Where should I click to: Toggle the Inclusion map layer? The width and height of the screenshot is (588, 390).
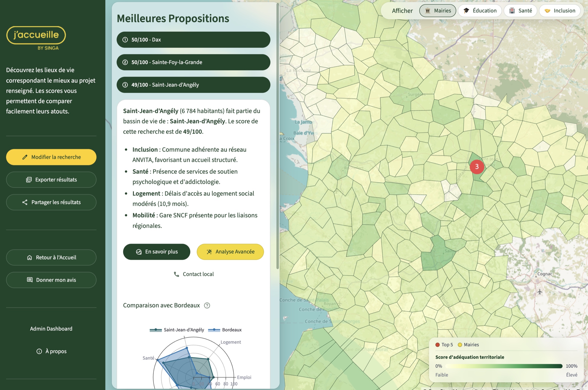(x=560, y=11)
